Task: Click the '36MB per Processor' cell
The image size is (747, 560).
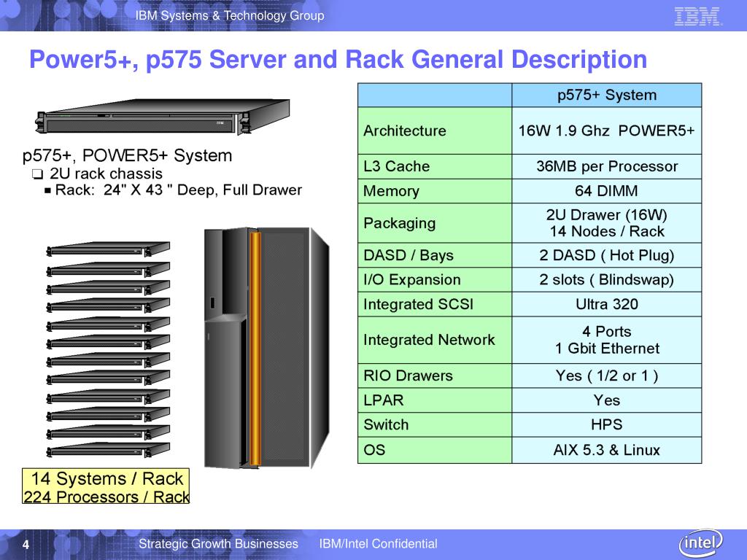Action: (x=607, y=166)
